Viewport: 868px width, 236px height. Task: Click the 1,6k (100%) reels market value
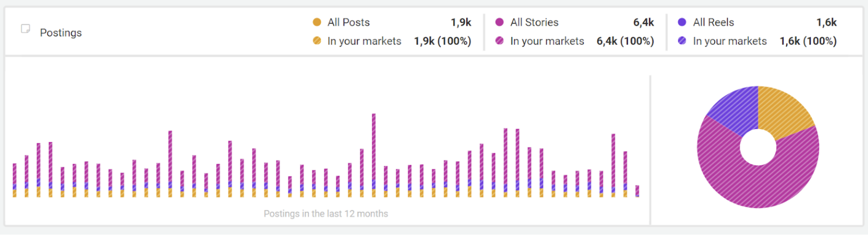point(808,41)
